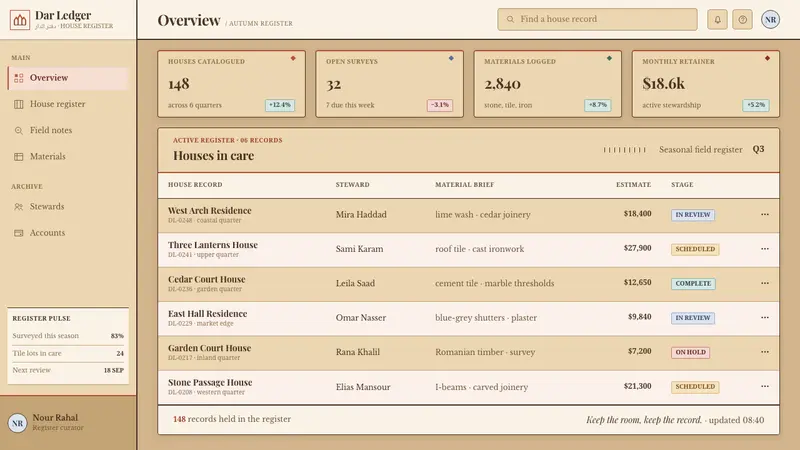Open the NR profile avatar in header
800x450 pixels.
coord(770,19)
